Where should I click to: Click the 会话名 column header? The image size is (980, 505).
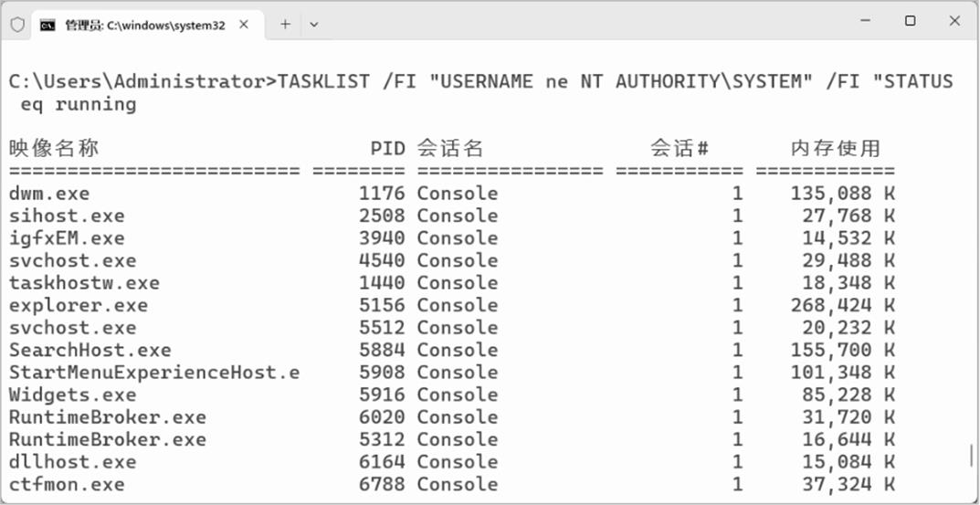tap(450, 148)
